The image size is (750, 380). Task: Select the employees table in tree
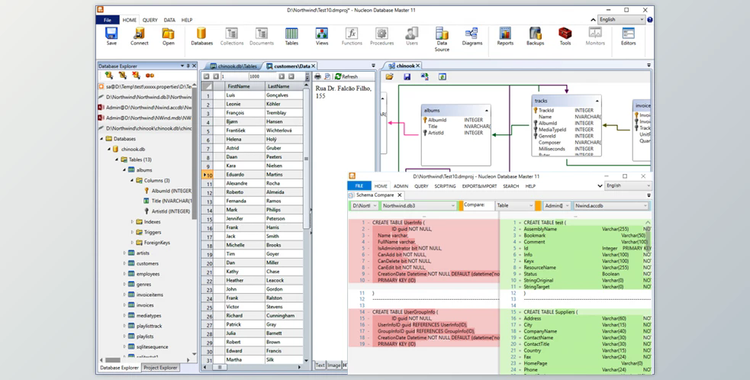click(148, 274)
